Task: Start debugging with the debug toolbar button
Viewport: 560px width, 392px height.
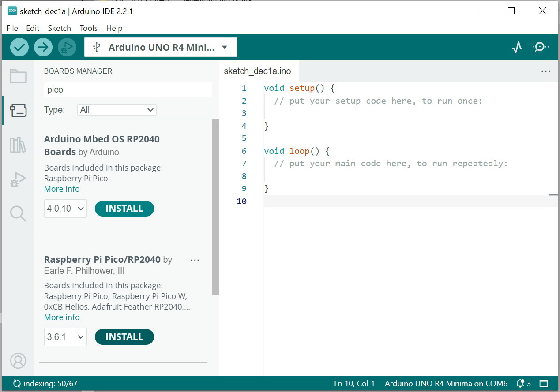Action: point(67,47)
